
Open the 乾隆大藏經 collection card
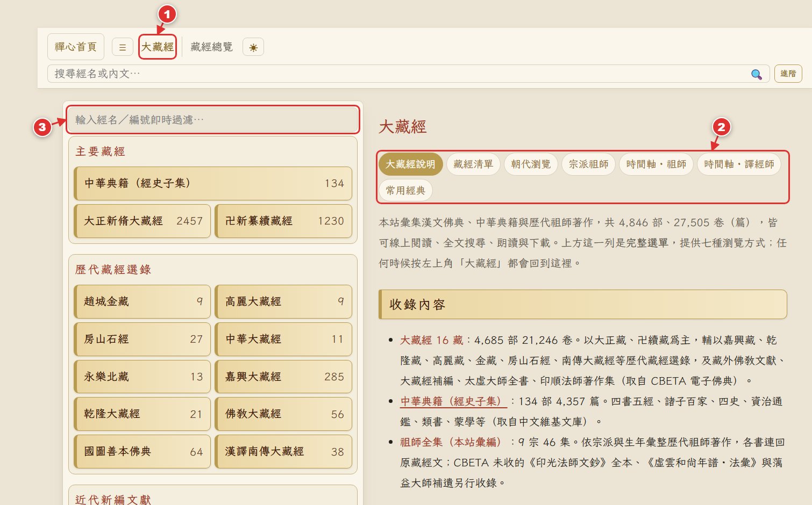(x=142, y=414)
